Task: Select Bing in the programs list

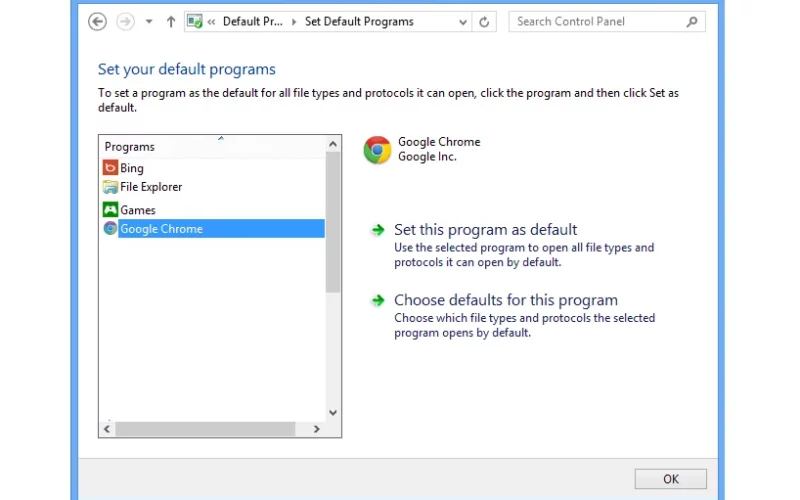Action: pyautogui.click(x=132, y=168)
